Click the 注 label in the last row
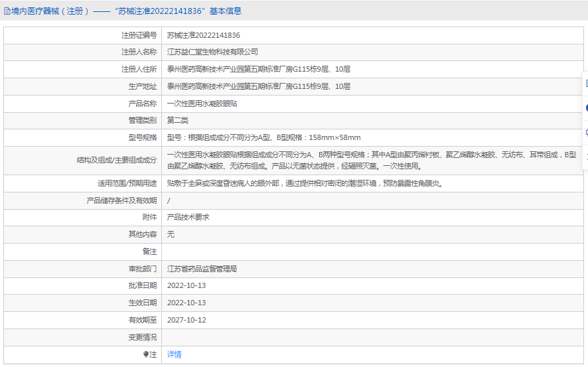588x367 pixels. 153,354
